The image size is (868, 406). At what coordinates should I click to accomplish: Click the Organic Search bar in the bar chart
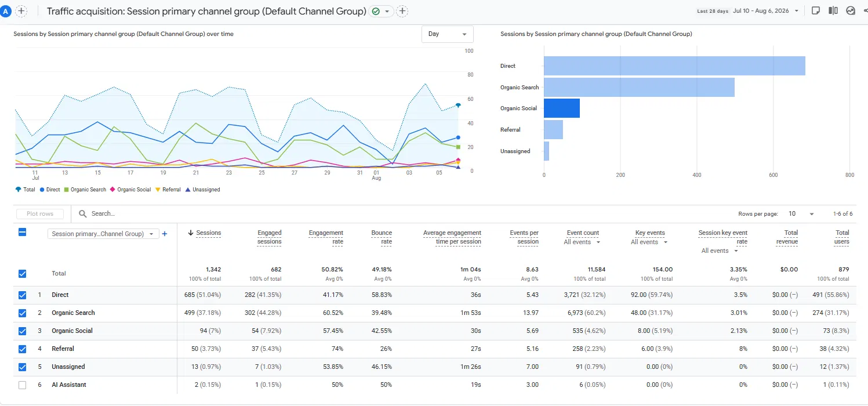tap(639, 87)
